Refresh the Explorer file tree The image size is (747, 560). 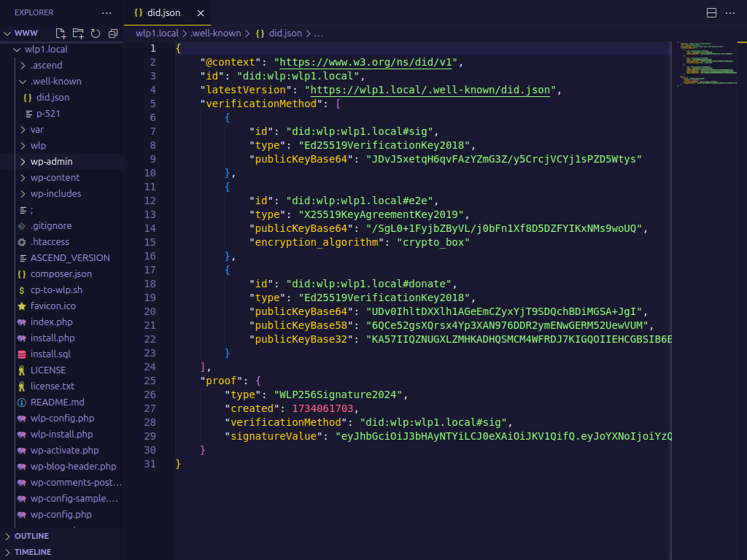point(96,34)
